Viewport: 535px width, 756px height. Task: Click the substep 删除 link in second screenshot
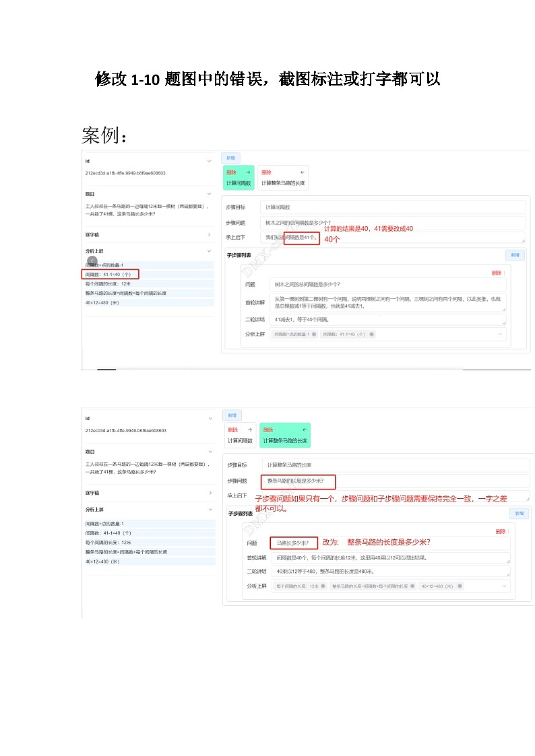[500, 531]
